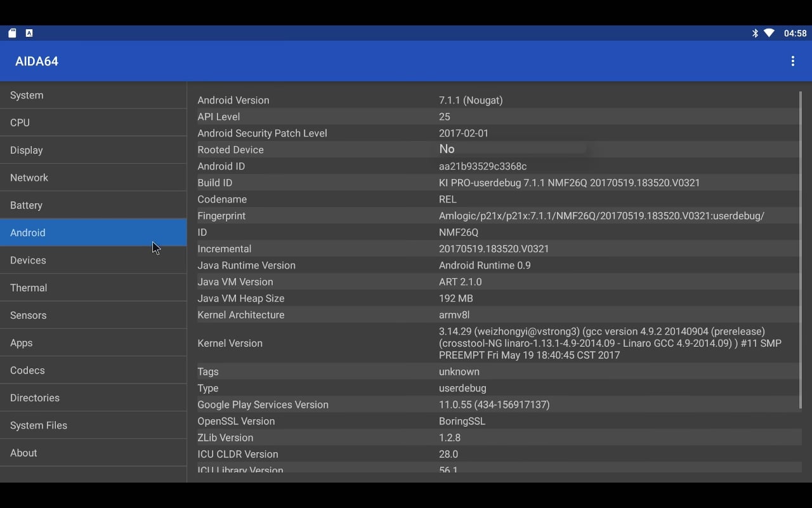Click the value 7.1.1 (Nougat)

pos(471,100)
